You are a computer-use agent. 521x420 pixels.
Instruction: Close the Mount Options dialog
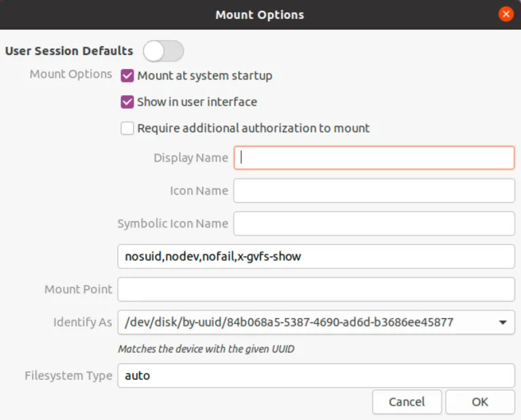[x=505, y=14]
